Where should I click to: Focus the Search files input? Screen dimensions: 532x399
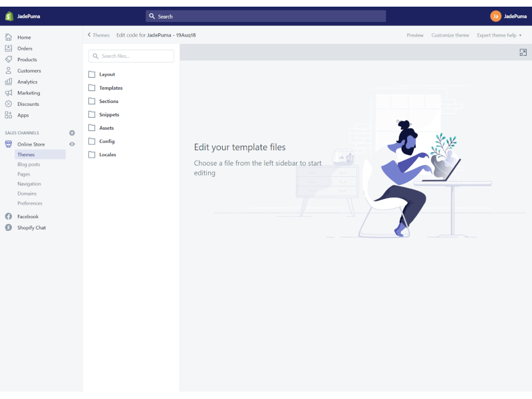[131, 56]
